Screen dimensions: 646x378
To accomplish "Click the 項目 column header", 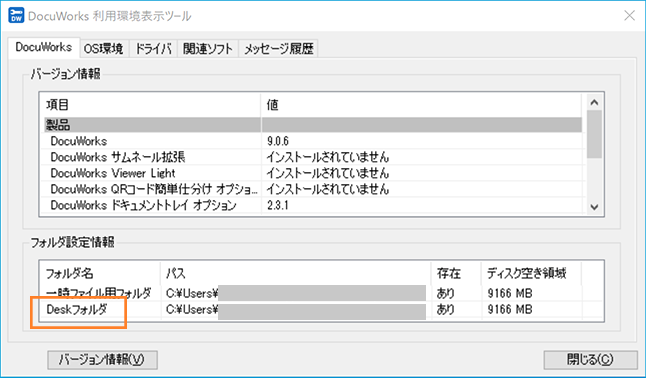I will pyautogui.click(x=151, y=105).
